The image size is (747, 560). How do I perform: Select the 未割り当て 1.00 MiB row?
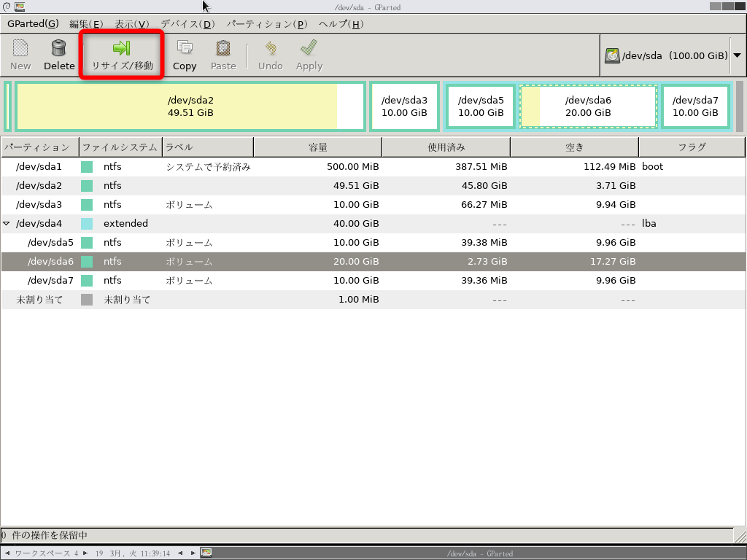point(373,300)
